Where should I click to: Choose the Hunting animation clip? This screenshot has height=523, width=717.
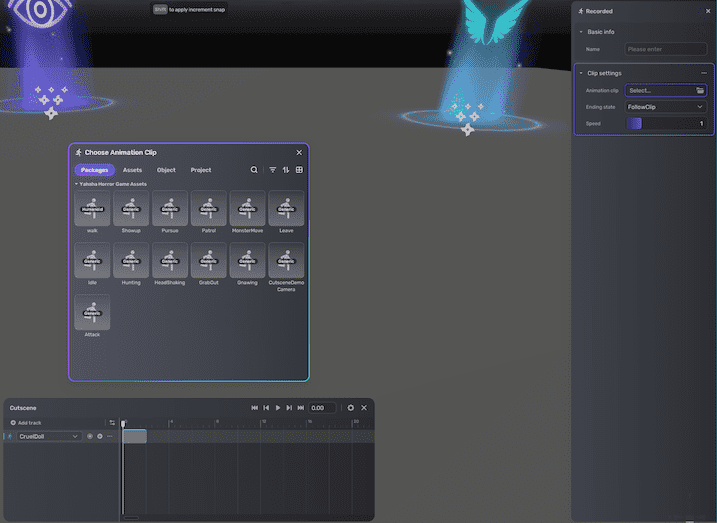pos(131,261)
